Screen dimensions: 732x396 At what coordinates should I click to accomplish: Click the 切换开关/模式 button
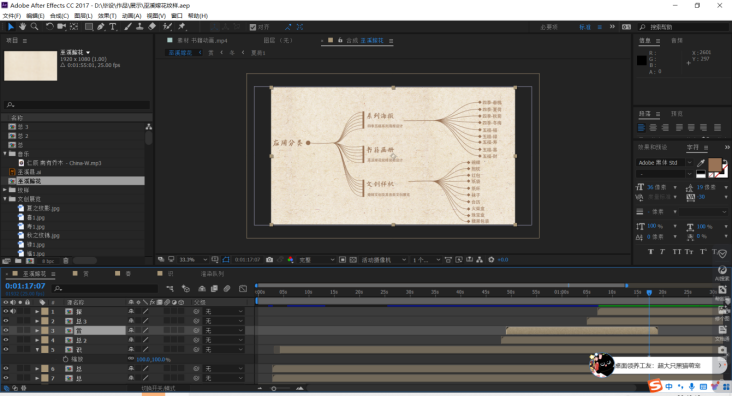point(159,388)
